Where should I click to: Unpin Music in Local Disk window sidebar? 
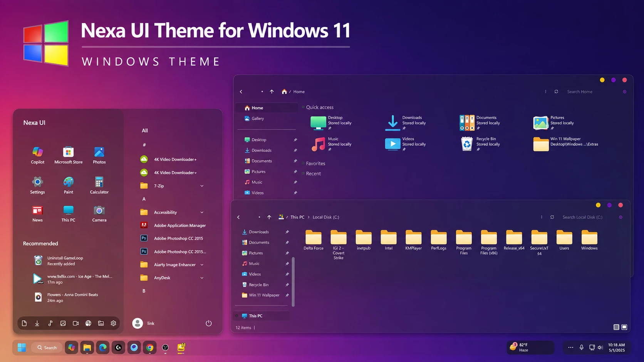[287, 264]
